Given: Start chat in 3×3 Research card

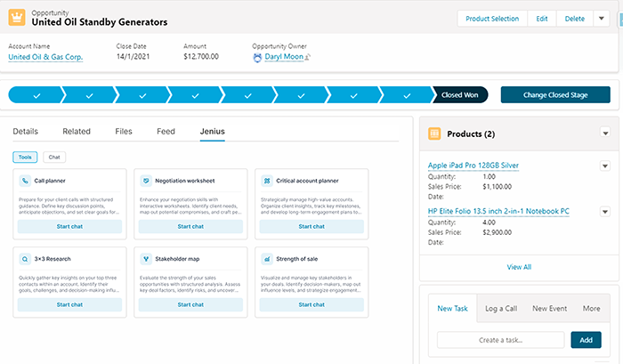Looking at the screenshot, I should 69,304.
